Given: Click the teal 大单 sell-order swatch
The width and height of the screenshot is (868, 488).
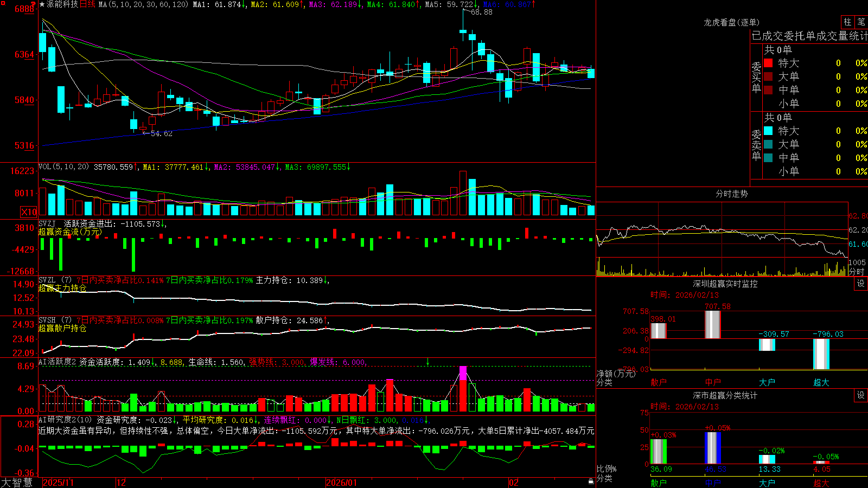Looking at the screenshot, I should tap(768, 144).
